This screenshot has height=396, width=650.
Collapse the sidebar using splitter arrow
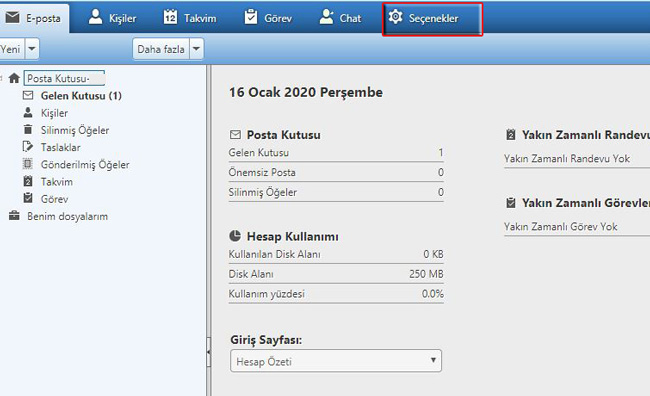(209, 352)
